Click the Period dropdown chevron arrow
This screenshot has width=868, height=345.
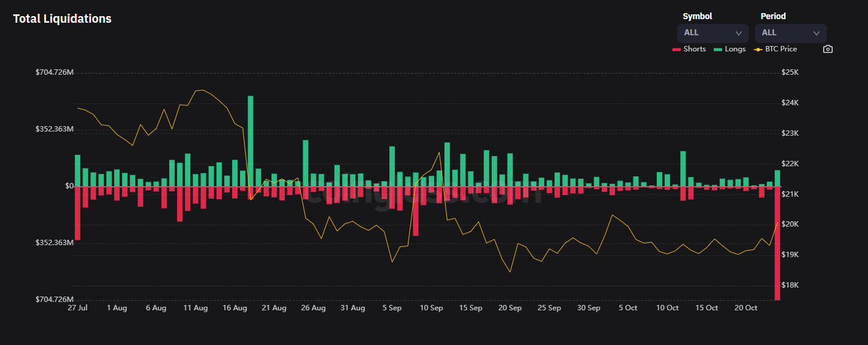pyautogui.click(x=816, y=33)
